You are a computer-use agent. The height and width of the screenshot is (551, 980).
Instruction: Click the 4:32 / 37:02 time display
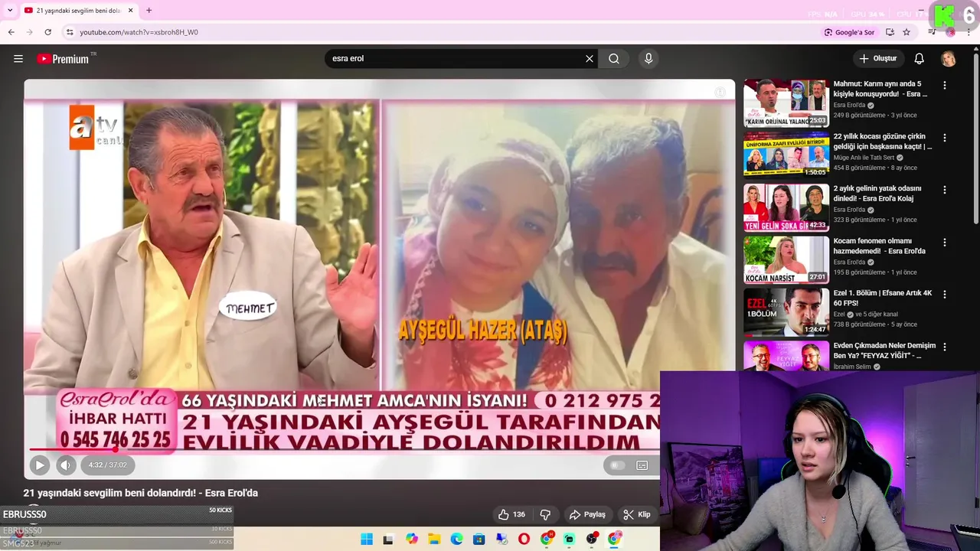click(x=107, y=465)
